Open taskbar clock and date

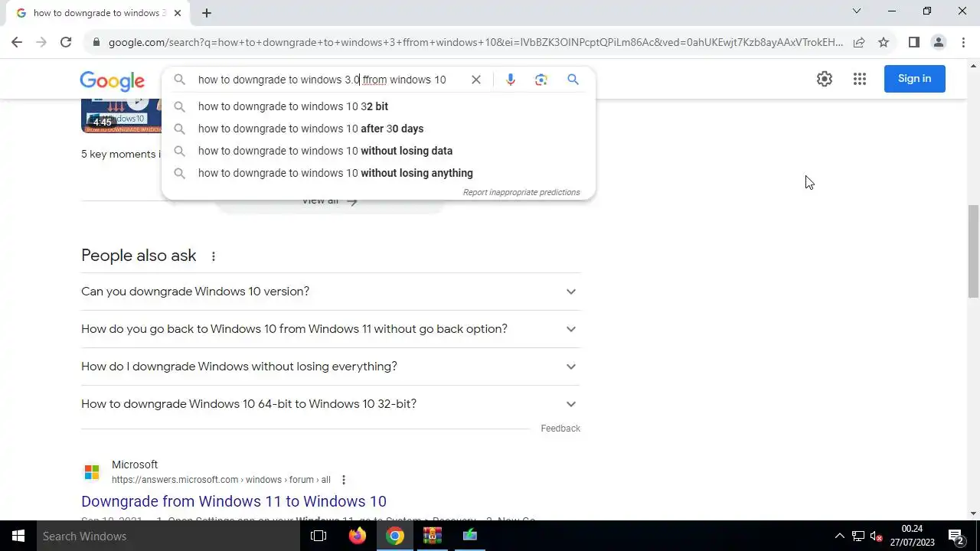(x=913, y=536)
